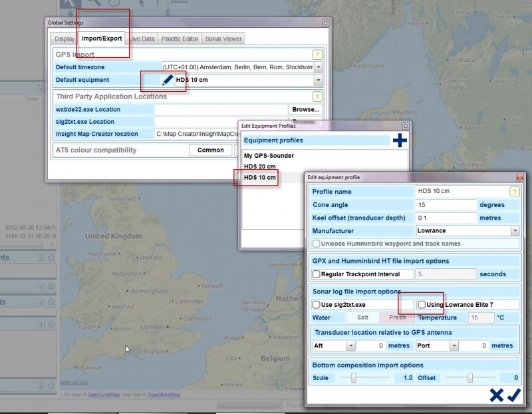Open help for Third Party Application Locations

[318, 97]
